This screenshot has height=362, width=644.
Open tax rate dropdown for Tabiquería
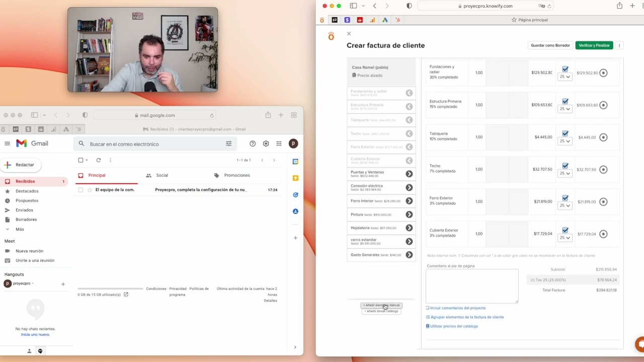tap(565, 141)
